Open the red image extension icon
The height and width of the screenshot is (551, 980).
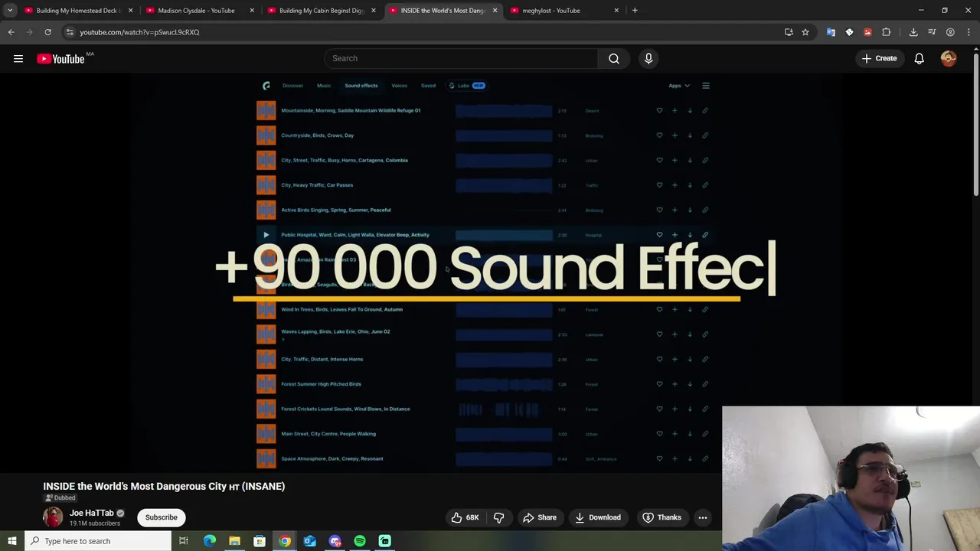[867, 32]
